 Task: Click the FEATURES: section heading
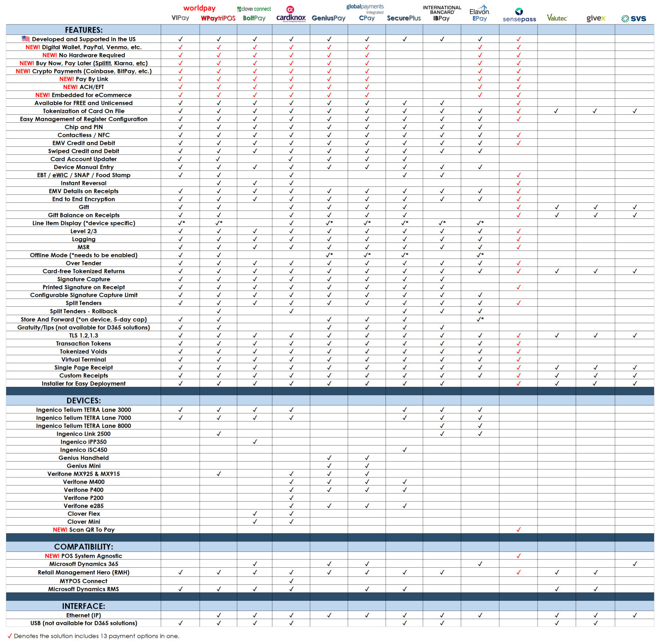click(84, 30)
